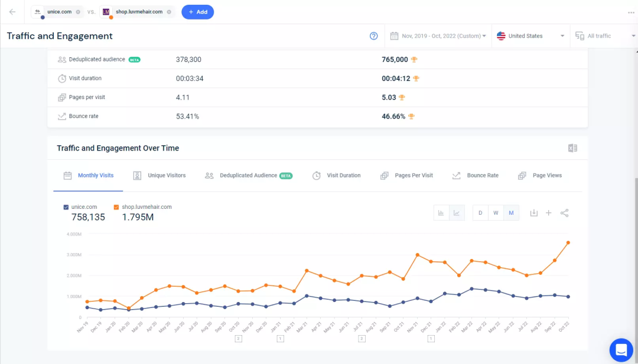Set granularity to Weekly (W)
This screenshot has height=364, width=638.
click(496, 213)
